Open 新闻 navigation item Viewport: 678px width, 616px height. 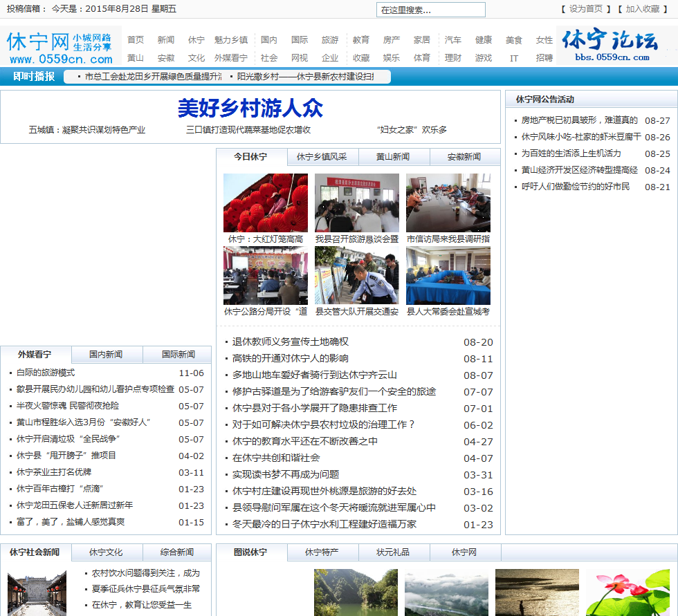coord(165,39)
